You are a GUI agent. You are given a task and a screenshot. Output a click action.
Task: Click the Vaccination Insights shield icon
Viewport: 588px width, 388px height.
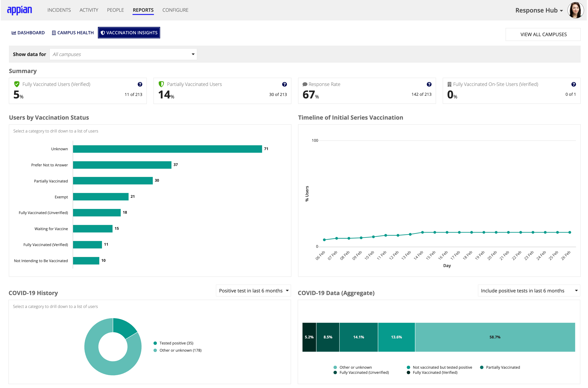pyautogui.click(x=103, y=33)
